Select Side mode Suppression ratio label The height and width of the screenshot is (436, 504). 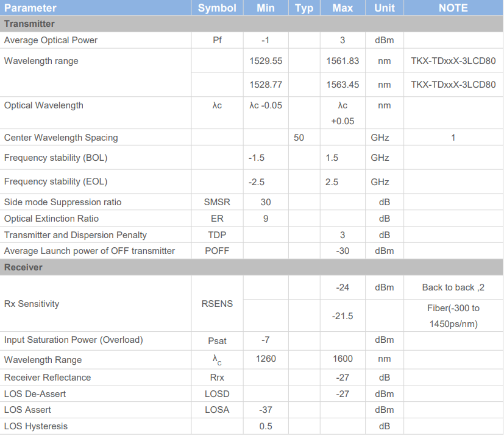(63, 202)
